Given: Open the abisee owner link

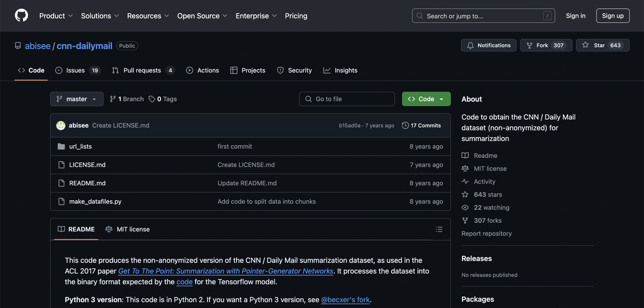Looking at the screenshot, I should pyautogui.click(x=38, y=46).
